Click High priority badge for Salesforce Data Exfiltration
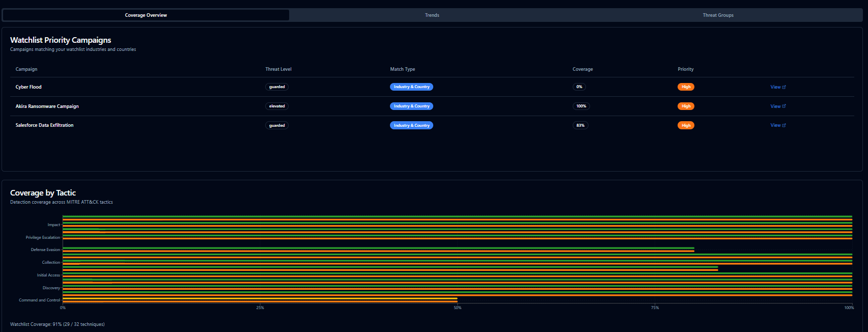Screen dimensions: 868x332 coord(686,125)
